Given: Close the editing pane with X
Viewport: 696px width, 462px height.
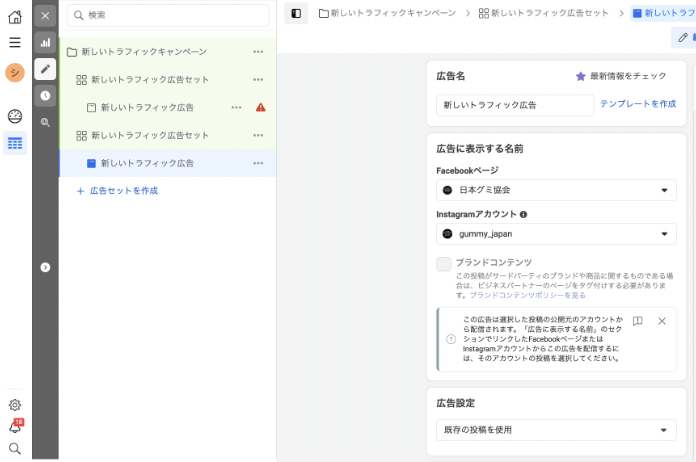Looking at the screenshot, I should (x=45, y=15).
